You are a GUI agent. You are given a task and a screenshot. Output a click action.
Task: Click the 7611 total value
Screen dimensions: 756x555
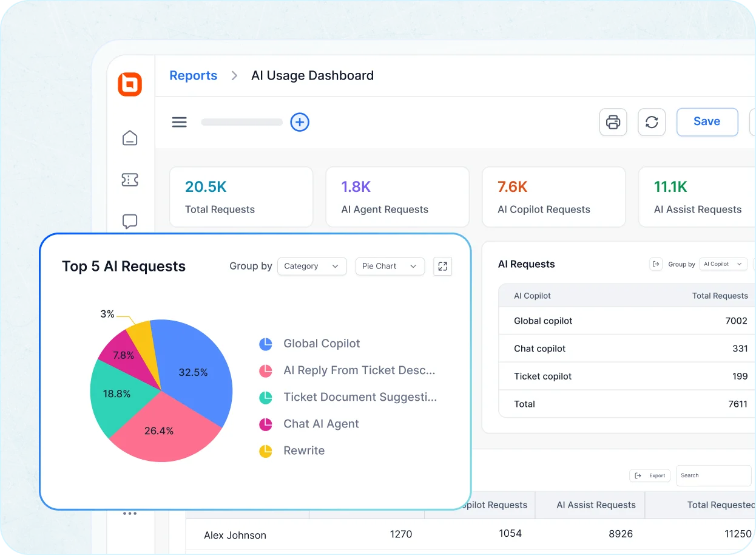pyautogui.click(x=738, y=404)
